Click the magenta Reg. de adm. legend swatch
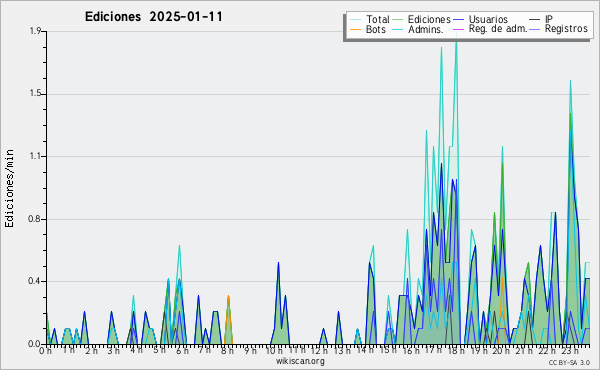Viewport: 600px width, 370px height. [x=458, y=29]
